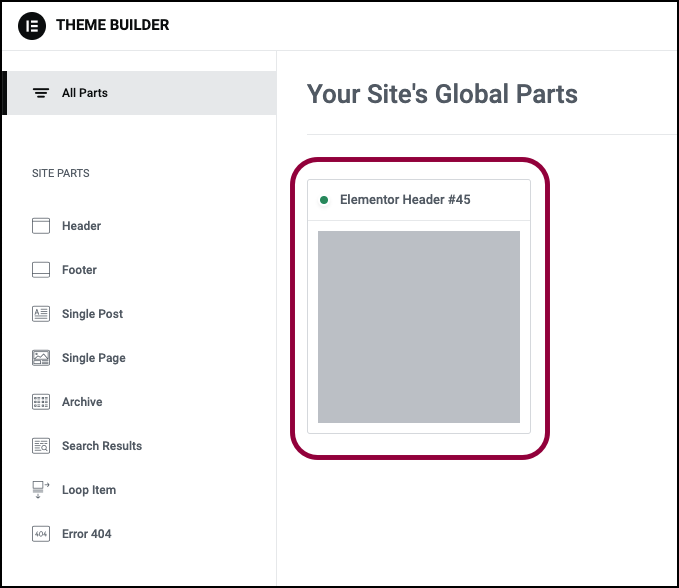Click the Error 404 icon

pyautogui.click(x=41, y=534)
